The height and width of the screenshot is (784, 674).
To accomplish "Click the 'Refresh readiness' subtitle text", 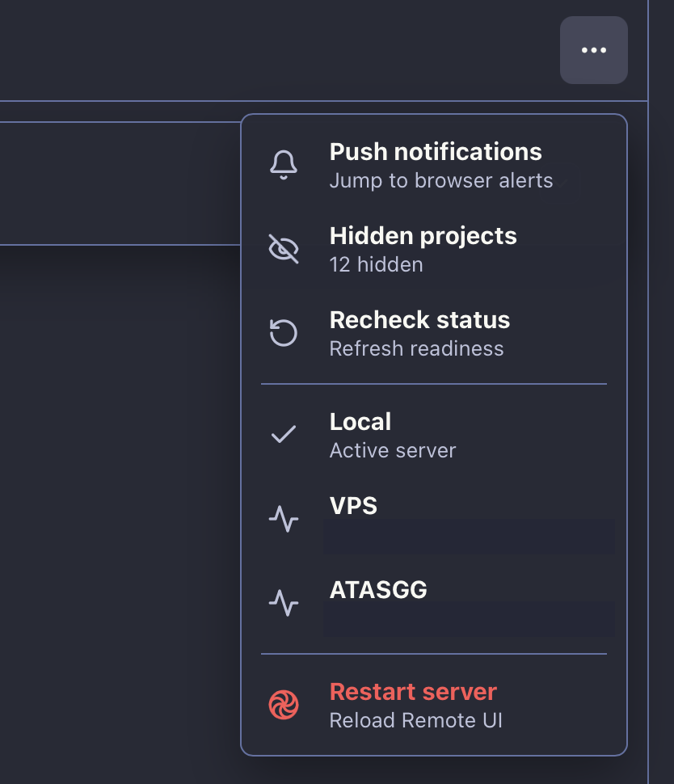I will tap(416, 348).
